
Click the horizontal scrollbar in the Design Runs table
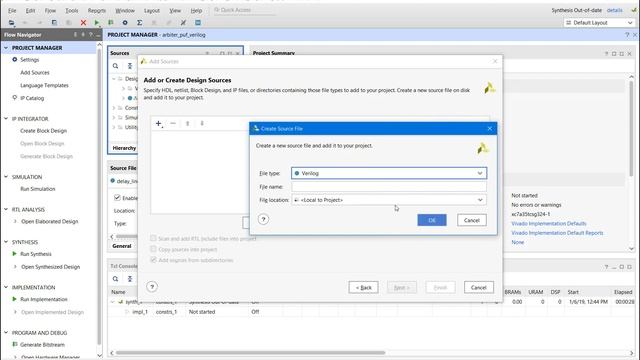pyautogui.click(x=250, y=353)
